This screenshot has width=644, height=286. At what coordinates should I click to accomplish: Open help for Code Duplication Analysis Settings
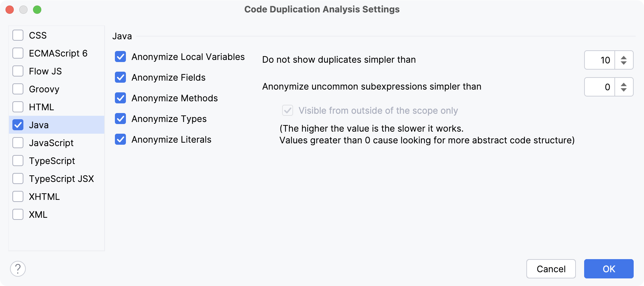tap(17, 268)
